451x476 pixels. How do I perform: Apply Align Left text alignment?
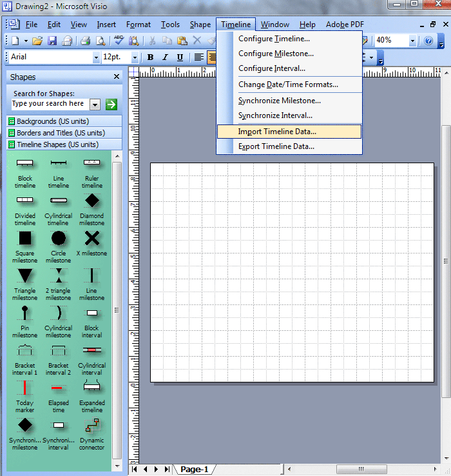click(198, 57)
